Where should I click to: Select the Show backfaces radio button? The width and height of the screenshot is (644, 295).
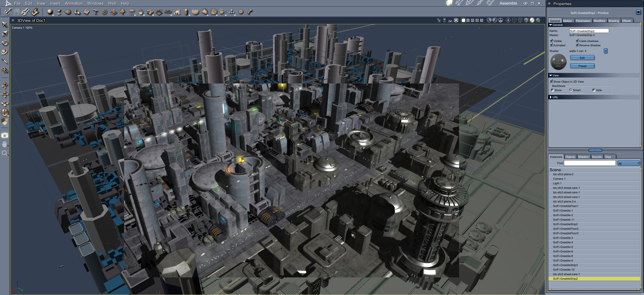click(553, 90)
